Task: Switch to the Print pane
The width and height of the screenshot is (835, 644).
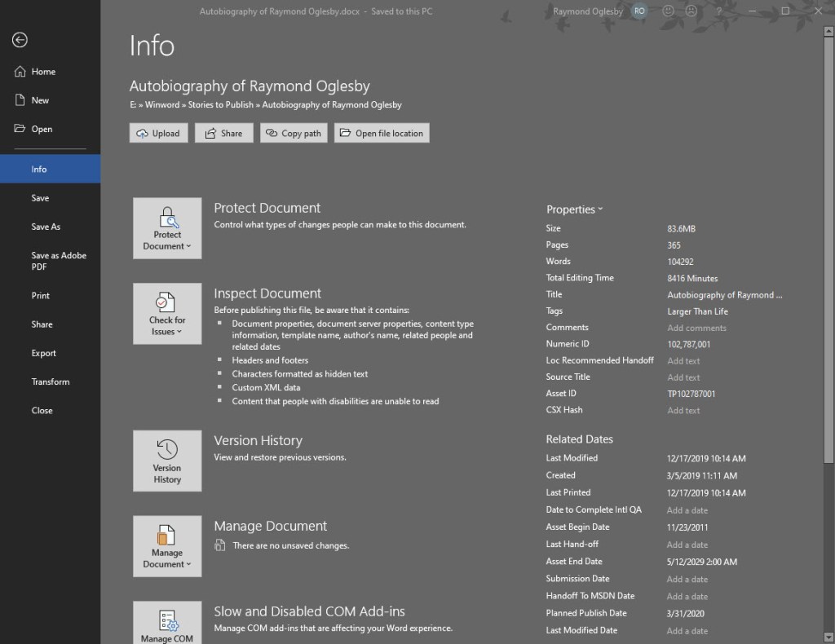Action: click(41, 295)
